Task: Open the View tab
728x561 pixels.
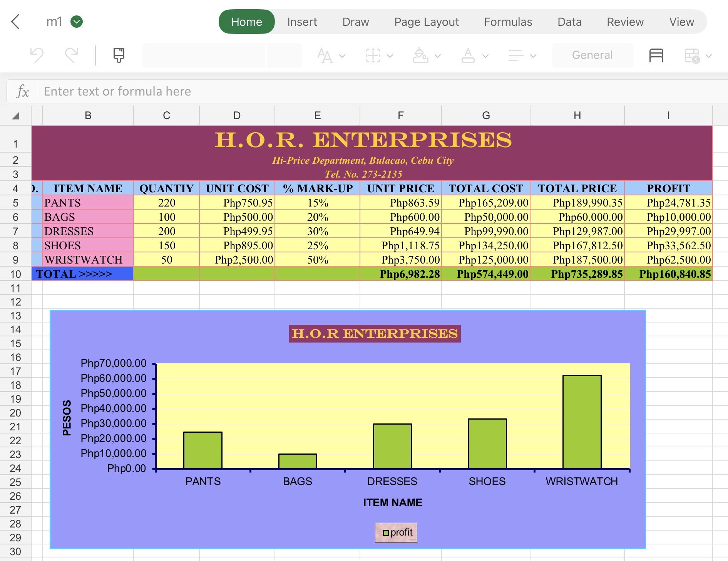Action: [682, 22]
